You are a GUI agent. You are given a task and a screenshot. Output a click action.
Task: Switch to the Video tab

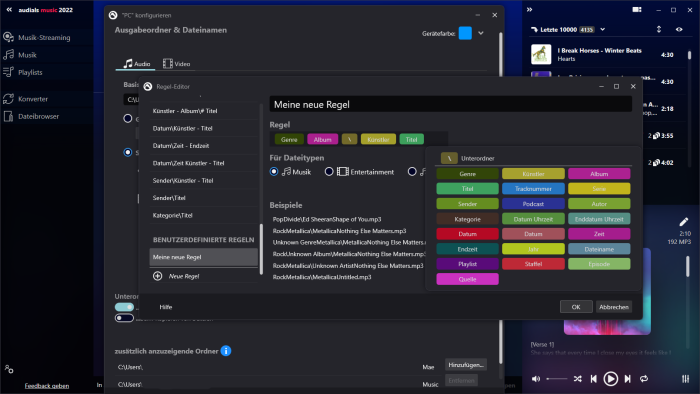coord(177,64)
